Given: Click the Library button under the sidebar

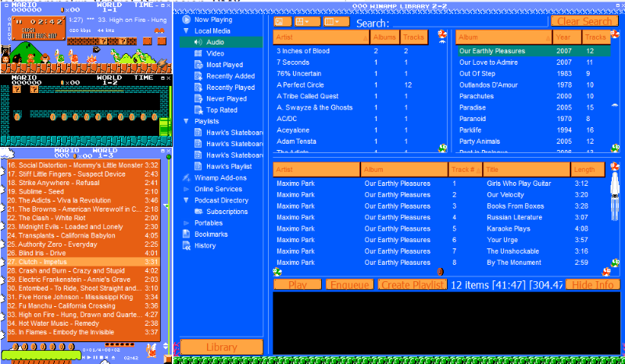Looking at the screenshot, I should 222,347.
